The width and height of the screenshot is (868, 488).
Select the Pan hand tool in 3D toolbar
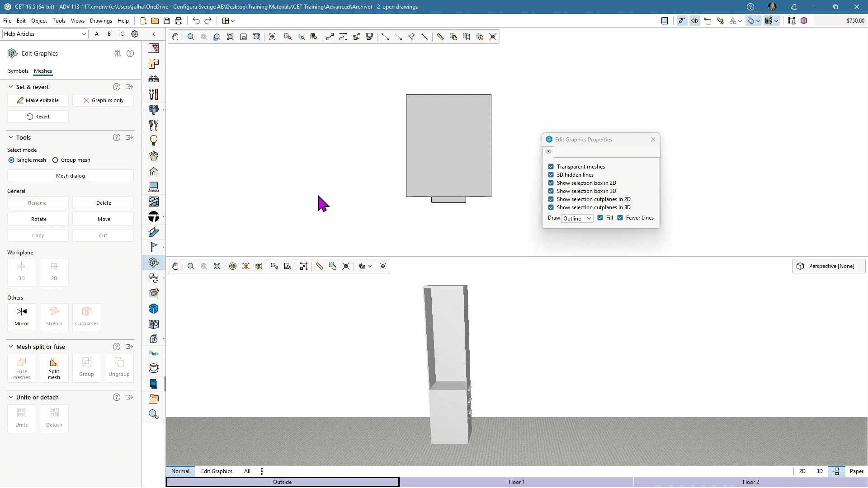coord(175,267)
